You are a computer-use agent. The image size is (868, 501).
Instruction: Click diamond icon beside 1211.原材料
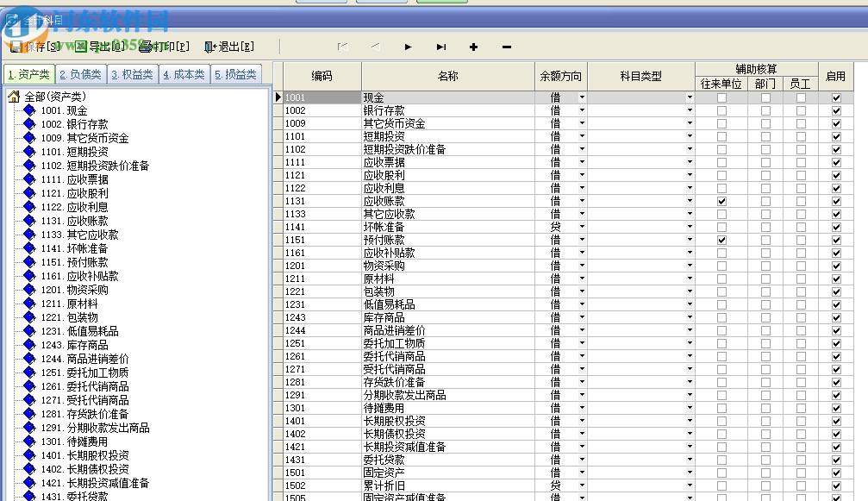tap(30, 304)
